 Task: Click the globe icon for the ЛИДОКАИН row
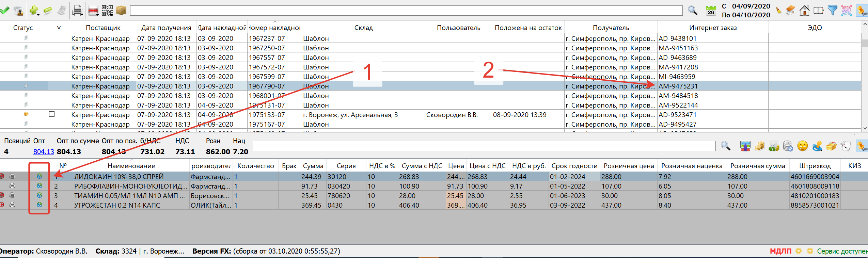point(40,176)
